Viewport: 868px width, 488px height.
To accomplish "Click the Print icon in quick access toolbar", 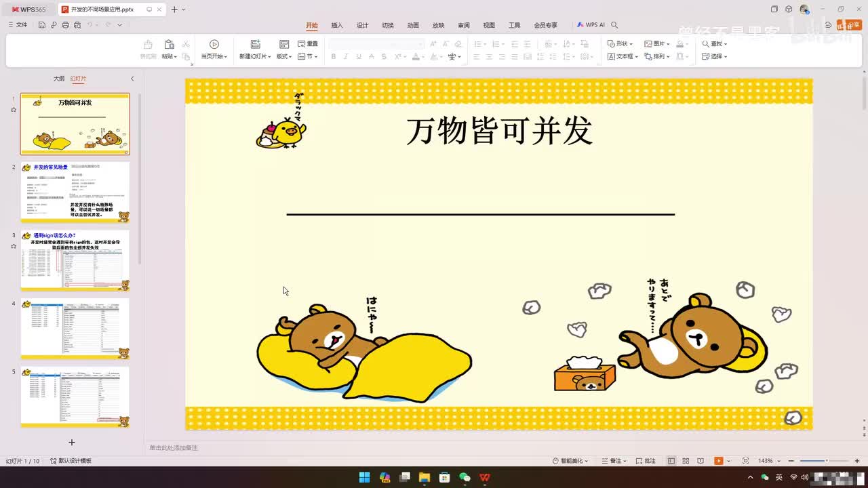I will (65, 25).
